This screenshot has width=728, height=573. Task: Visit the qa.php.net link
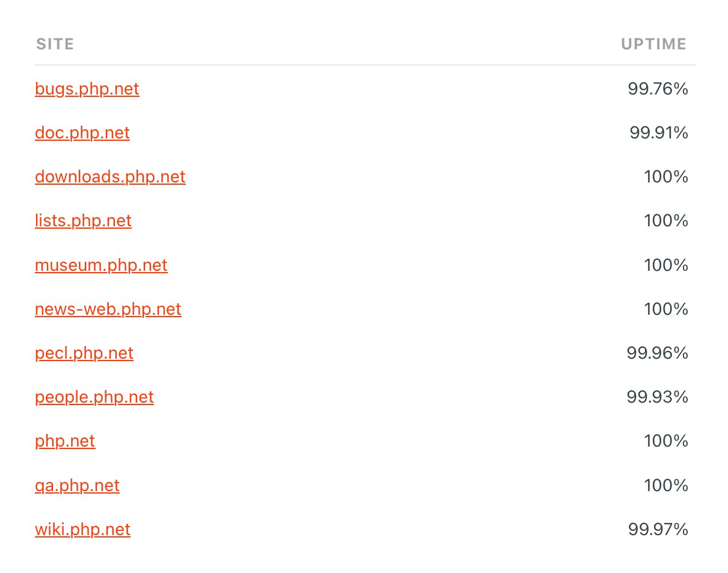[77, 486]
